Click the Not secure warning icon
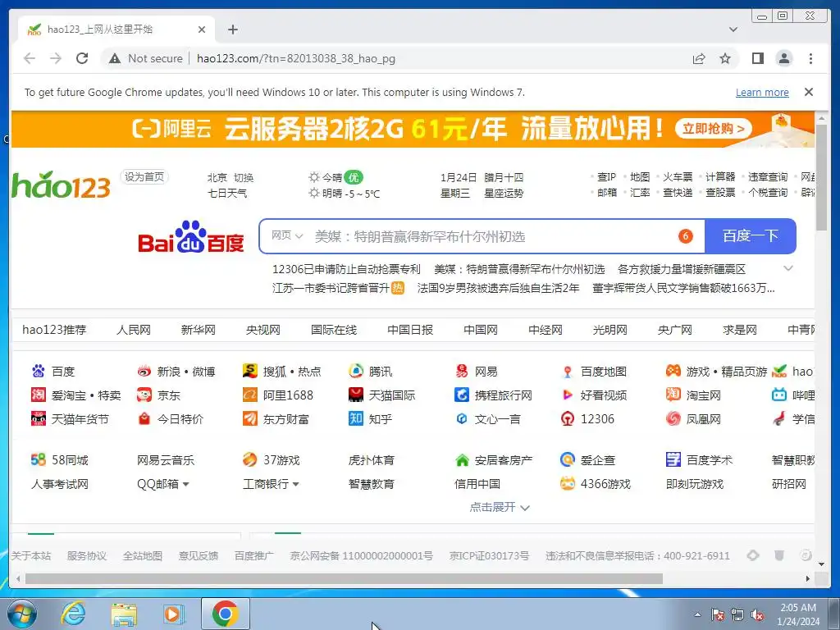This screenshot has height=630, width=840. [115, 58]
